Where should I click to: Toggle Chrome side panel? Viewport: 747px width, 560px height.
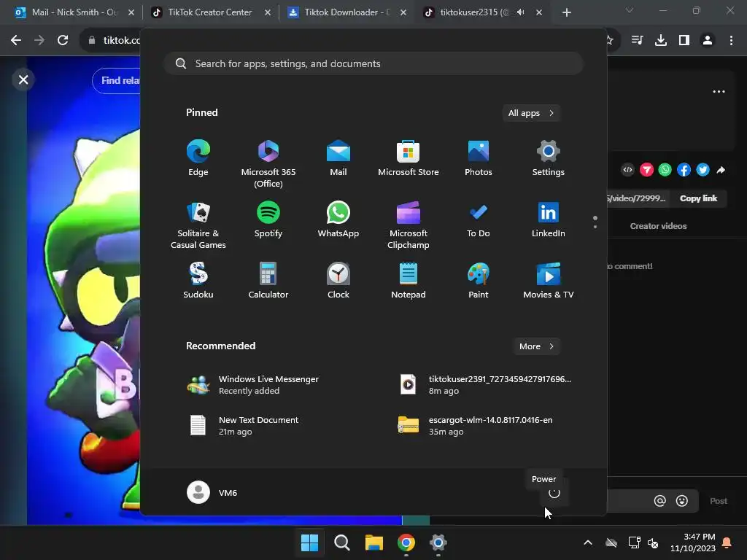tap(684, 40)
